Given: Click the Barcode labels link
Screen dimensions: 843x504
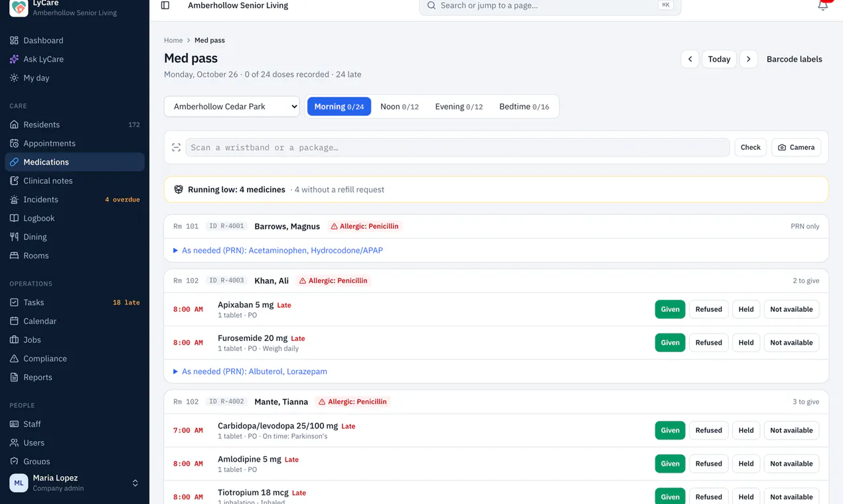Looking at the screenshot, I should coord(795,59).
